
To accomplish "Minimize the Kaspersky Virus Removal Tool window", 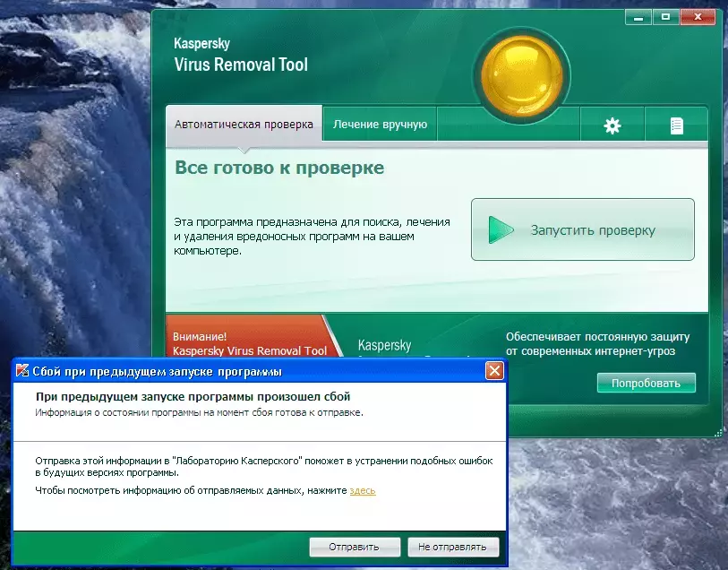I will click(638, 17).
